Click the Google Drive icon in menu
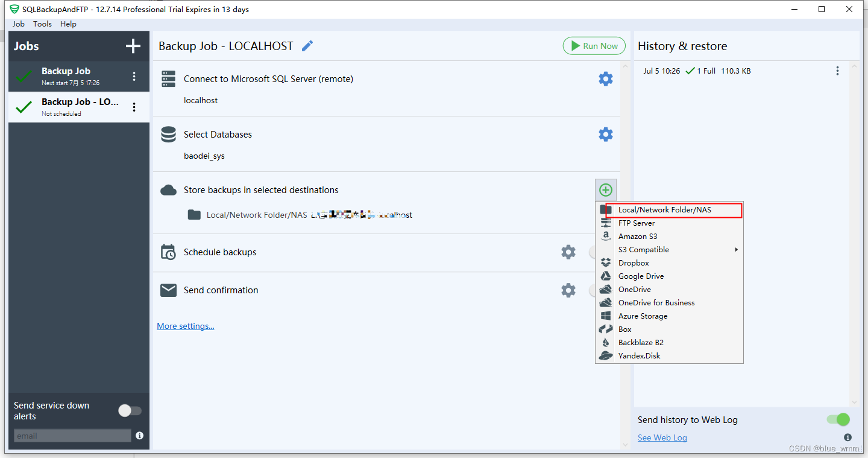 (x=606, y=276)
